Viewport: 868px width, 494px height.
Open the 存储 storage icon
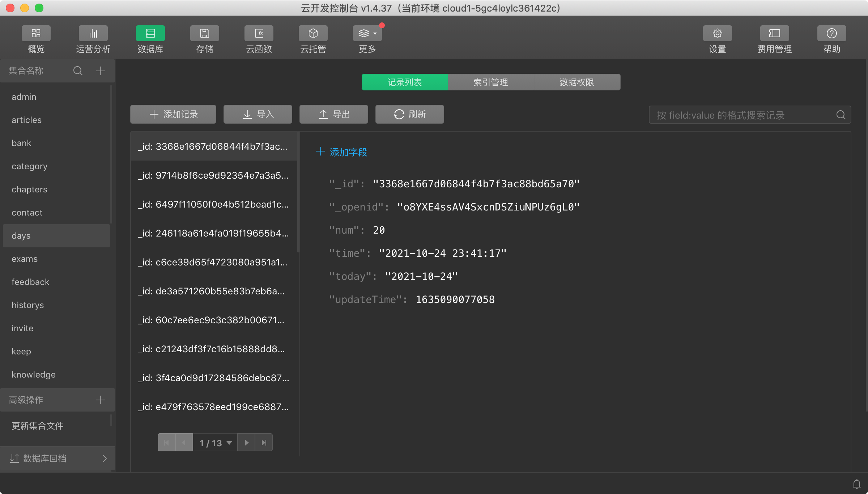(204, 34)
